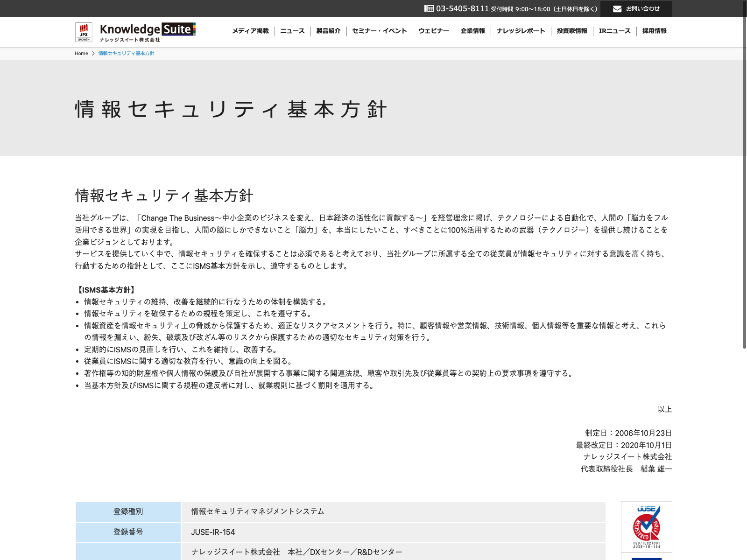Click the breadcrumb chevron arrow after Home
Viewport: 747px width, 560px height.
click(x=93, y=54)
